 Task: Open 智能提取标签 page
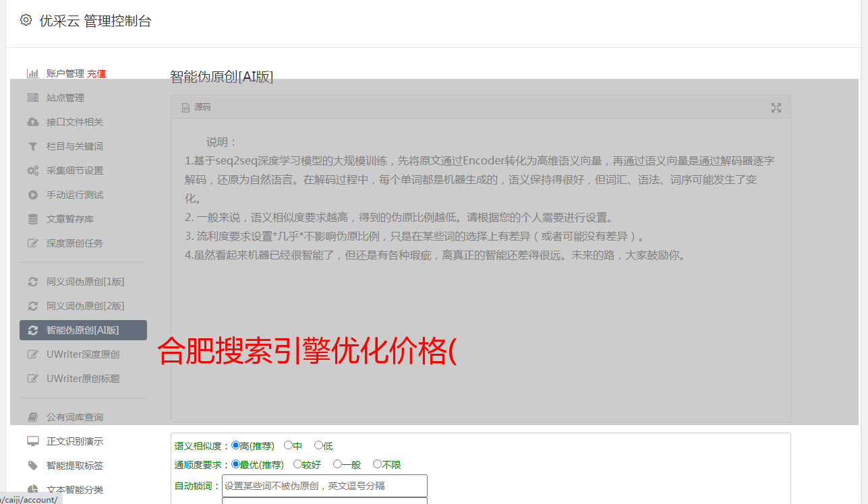pyautogui.click(x=74, y=466)
